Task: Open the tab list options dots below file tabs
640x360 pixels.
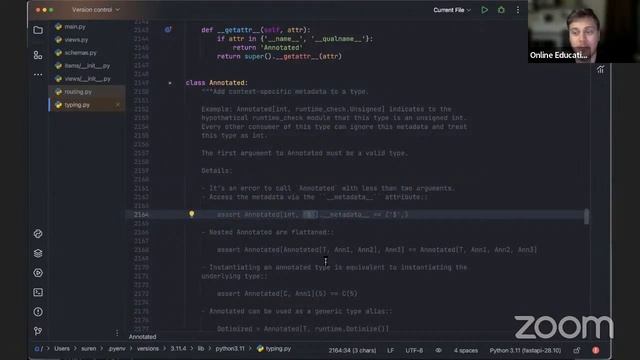Action: [x=117, y=333]
